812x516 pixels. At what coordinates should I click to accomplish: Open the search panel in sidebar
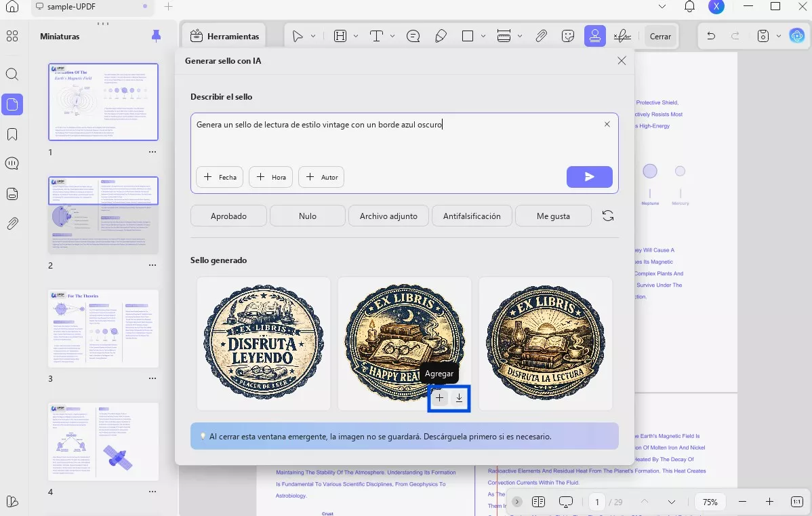tap(12, 75)
